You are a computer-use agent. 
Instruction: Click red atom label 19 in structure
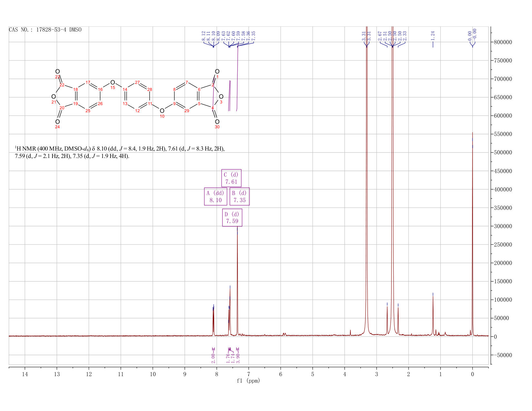[75, 104]
